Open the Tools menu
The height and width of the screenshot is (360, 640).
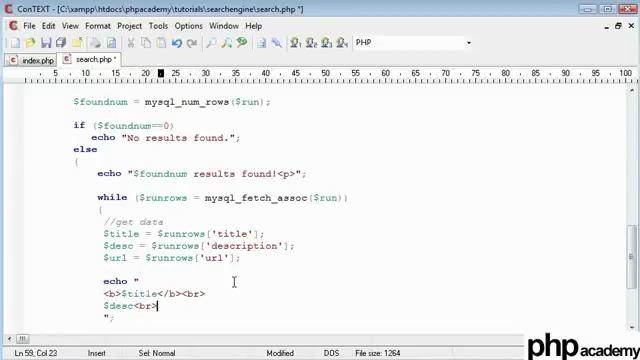tap(158, 26)
